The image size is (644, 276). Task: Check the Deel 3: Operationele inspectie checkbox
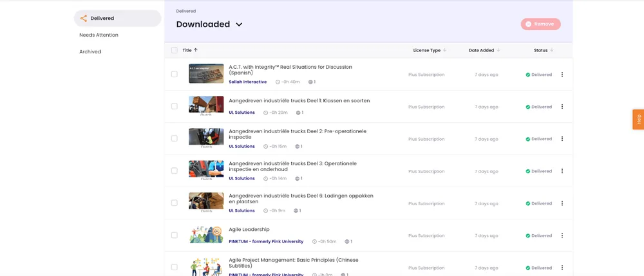(175, 170)
